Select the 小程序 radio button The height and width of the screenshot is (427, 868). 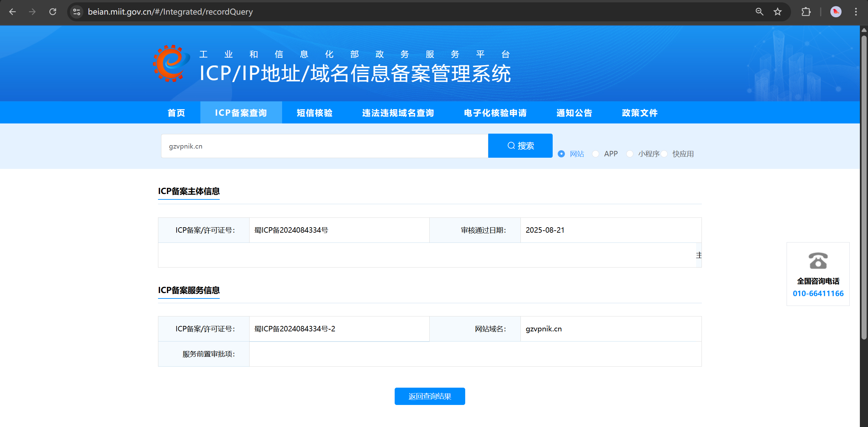[630, 154]
